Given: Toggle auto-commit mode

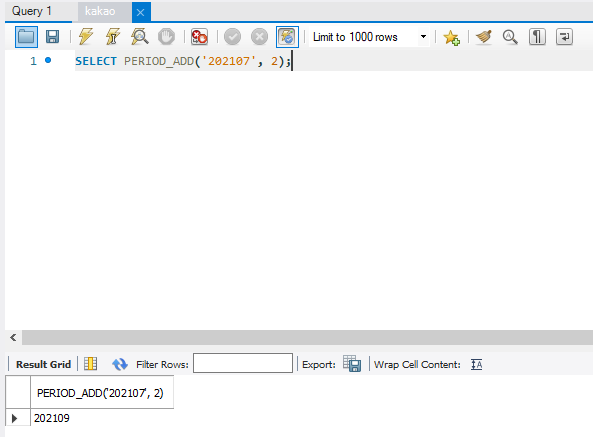Looking at the screenshot, I should click(287, 37).
